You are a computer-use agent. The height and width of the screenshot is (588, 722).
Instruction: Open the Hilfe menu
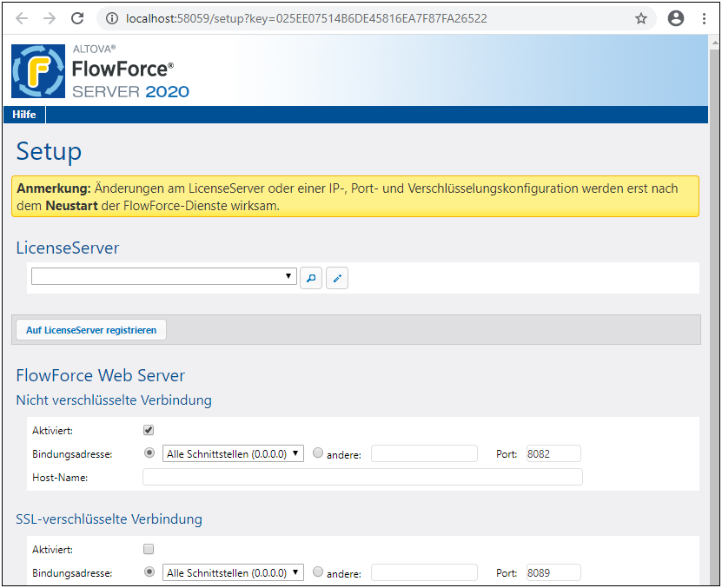[24, 114]
